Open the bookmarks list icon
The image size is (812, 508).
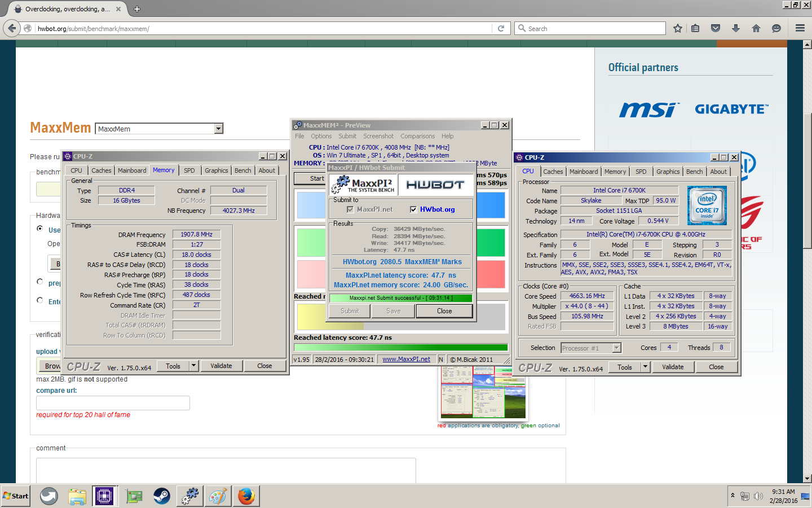695,28
